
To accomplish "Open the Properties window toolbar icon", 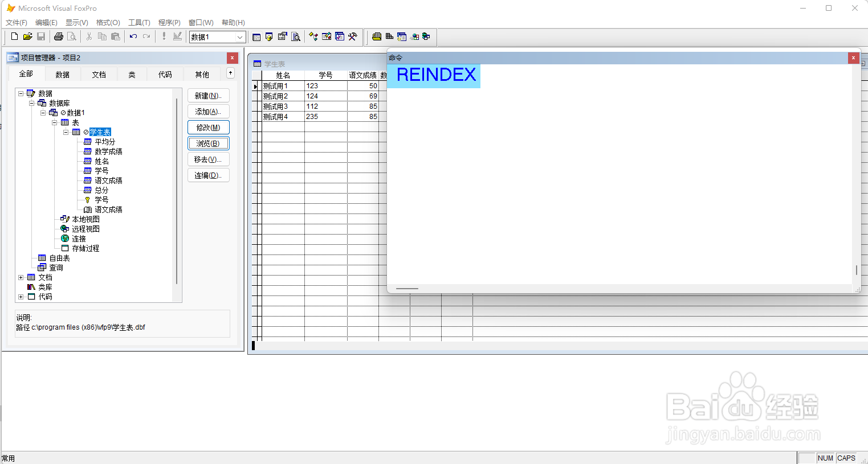I will tap(282, 36).
